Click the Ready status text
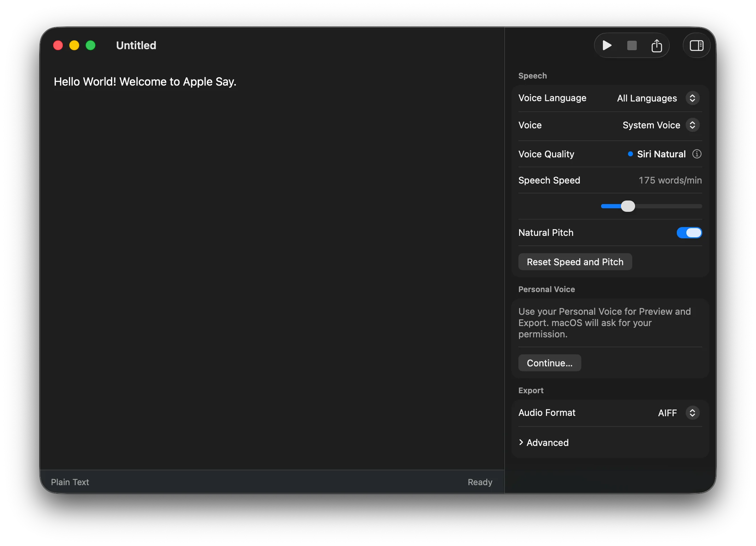Viewport: 756px width, 546px height. click(480, 482)
